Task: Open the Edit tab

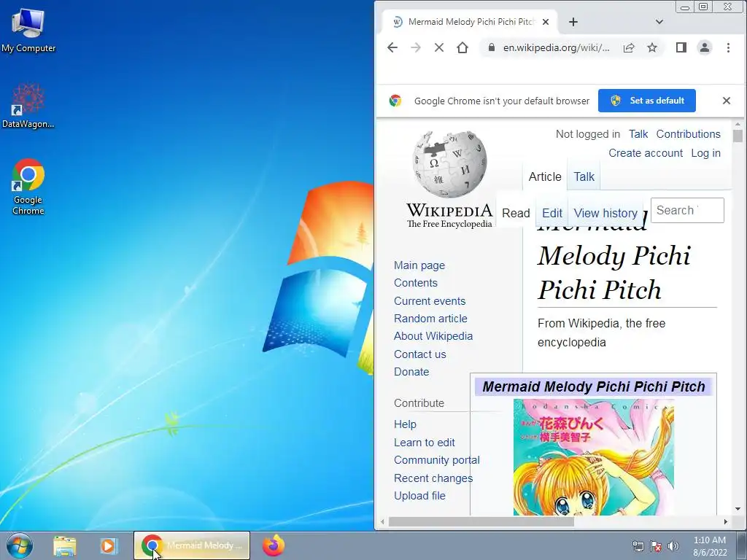Action: click(x=552, y=213)
